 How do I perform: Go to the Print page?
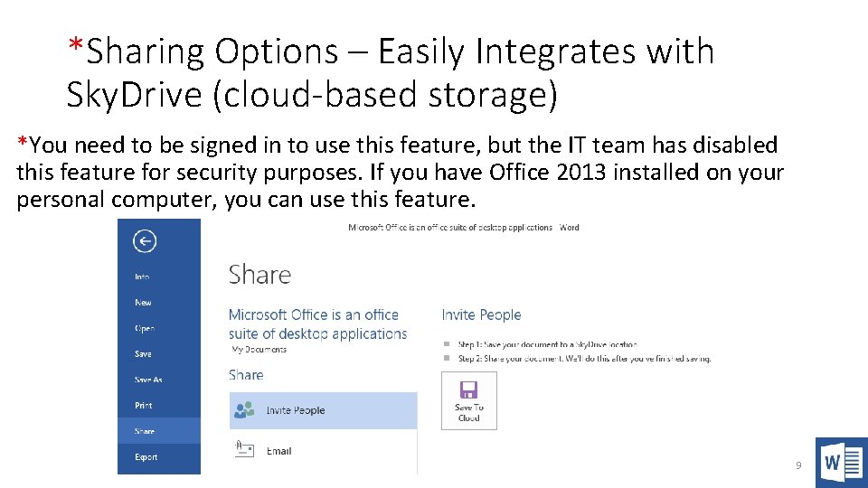pyautogui.click(x=143, y=406)
